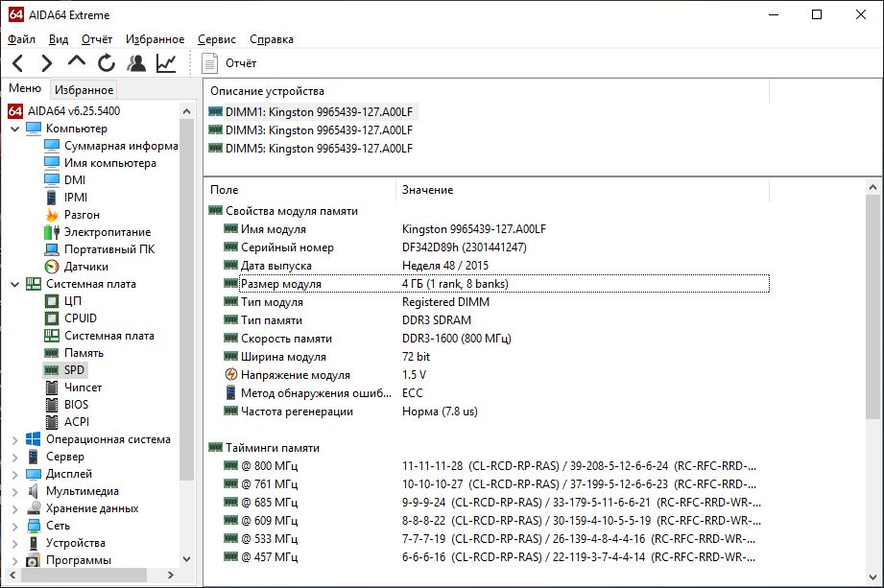Switch to the Меню tab
This screenshot has height=588, width=884.
(25, 88)
